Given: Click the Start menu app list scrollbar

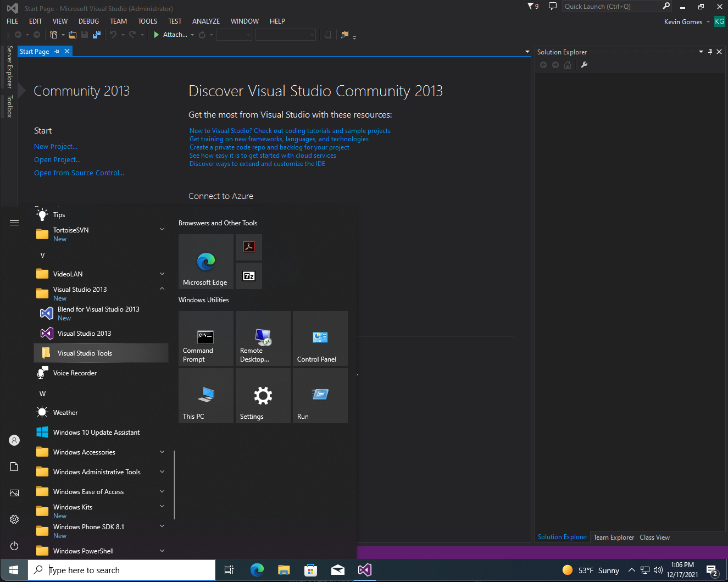Looking at the screenshot, I should 174,485.
